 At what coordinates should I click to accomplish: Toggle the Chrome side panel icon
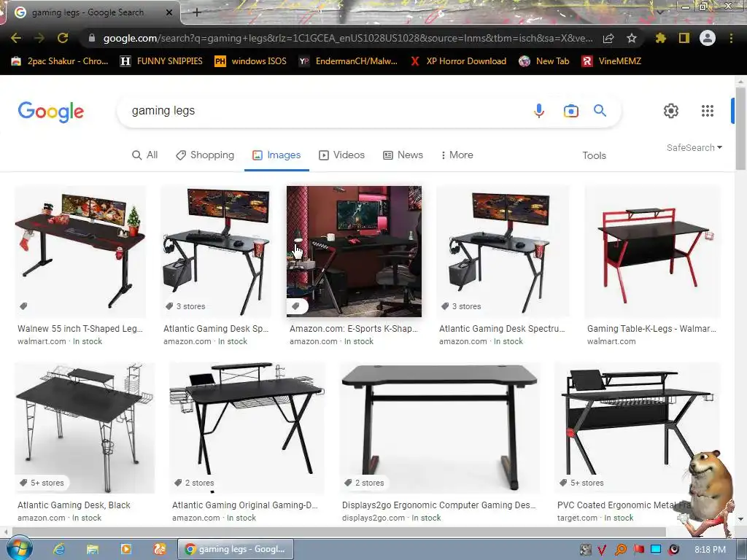coord(684,38)
